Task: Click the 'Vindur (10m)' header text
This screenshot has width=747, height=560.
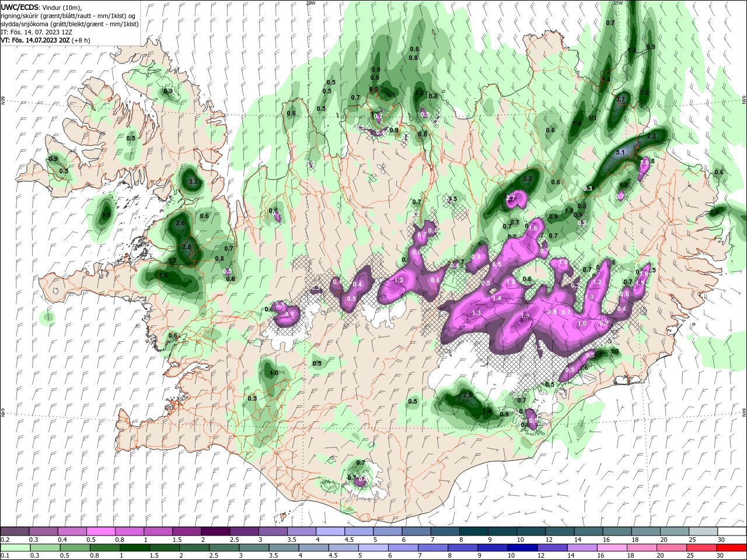Action: tap(62, 7)
